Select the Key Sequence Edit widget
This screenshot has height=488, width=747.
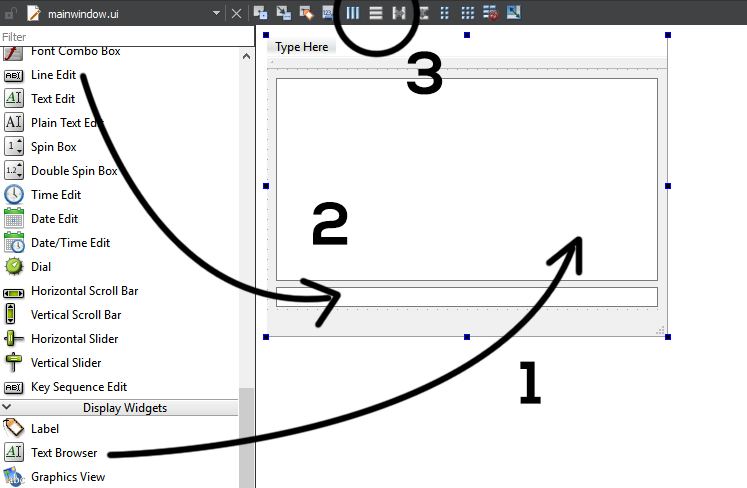(79, 387)
